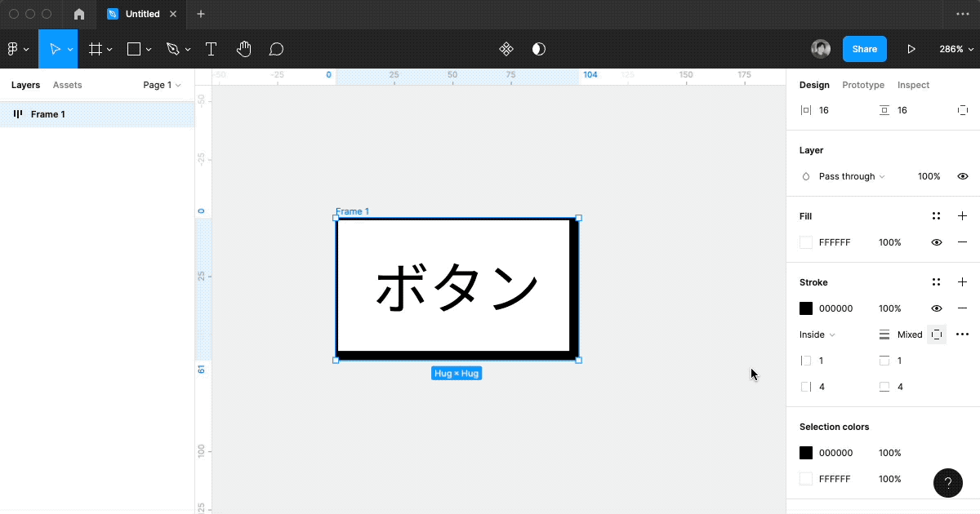The image size is (980, 514).
Task: Open the Inside stroke alignment dropdown
Action: click(x=815, y=334)
